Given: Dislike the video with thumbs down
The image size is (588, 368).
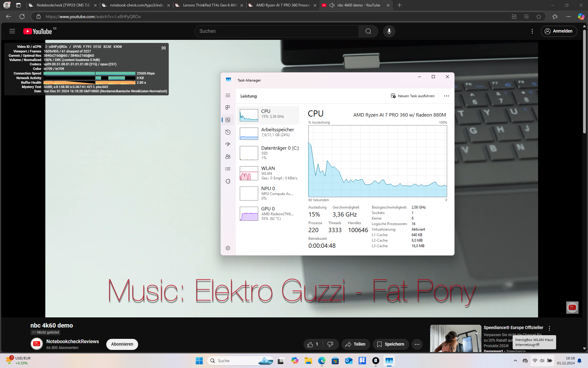Looking at the screenshot, I should click(x=330, y=344).
